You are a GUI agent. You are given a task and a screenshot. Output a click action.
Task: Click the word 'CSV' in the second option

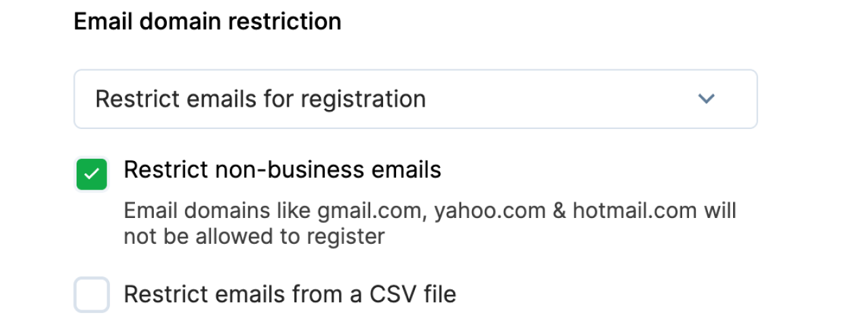click(390, 295)
